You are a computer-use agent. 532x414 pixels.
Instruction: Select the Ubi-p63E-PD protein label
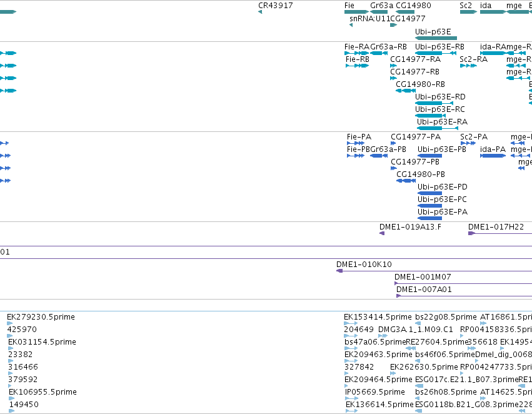point(442,188)
